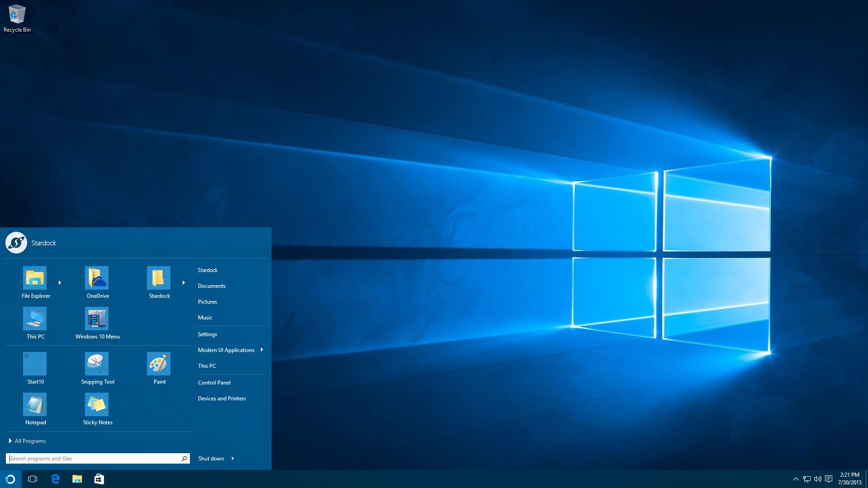Expand the Stardock folder submenu arrow
868x488 pixels.
point(184,283)
